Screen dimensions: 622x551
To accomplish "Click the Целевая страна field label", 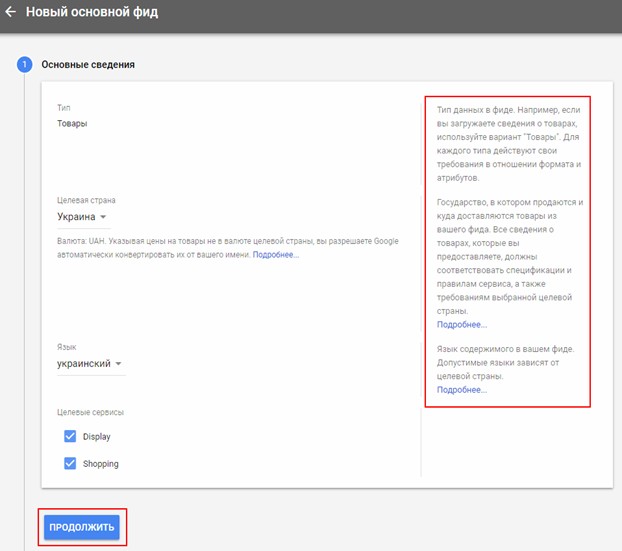I will [86, 200].
